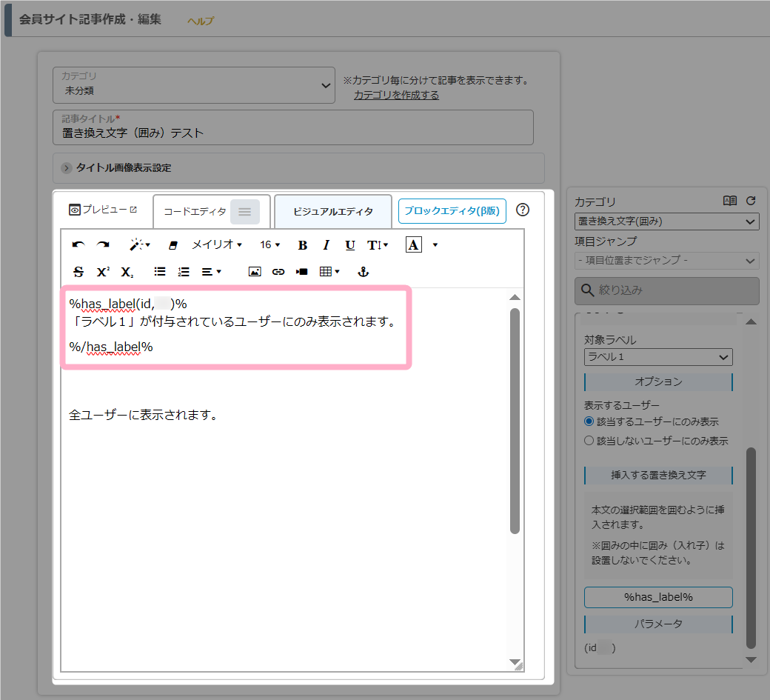Screen dimensions: 770x700
Task: Expand タイトル画像表示設定 section
Action: coord(67,168)
